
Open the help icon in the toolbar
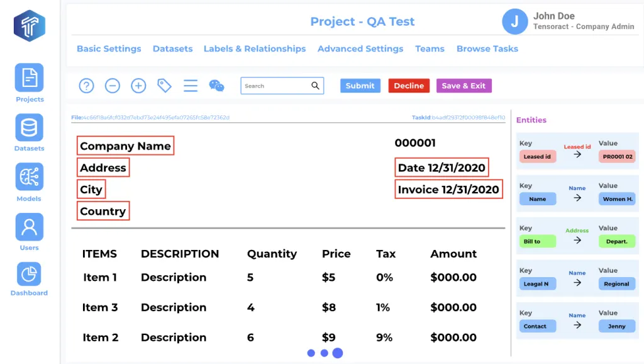(x=86, y=85)
